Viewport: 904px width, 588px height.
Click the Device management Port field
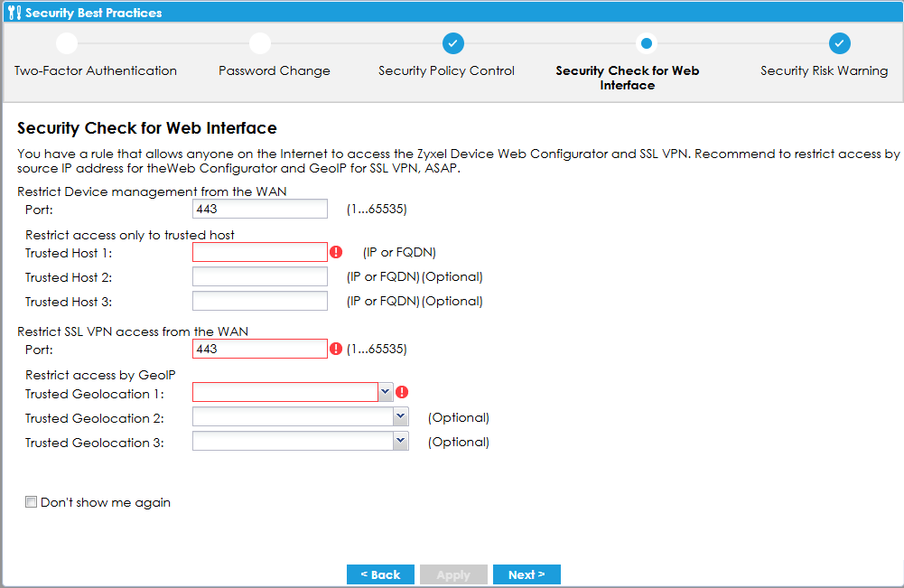[x=260, y=210]
